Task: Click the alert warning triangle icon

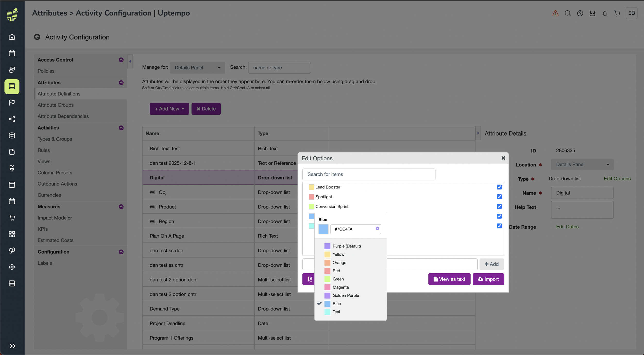Action: point(555,13)
